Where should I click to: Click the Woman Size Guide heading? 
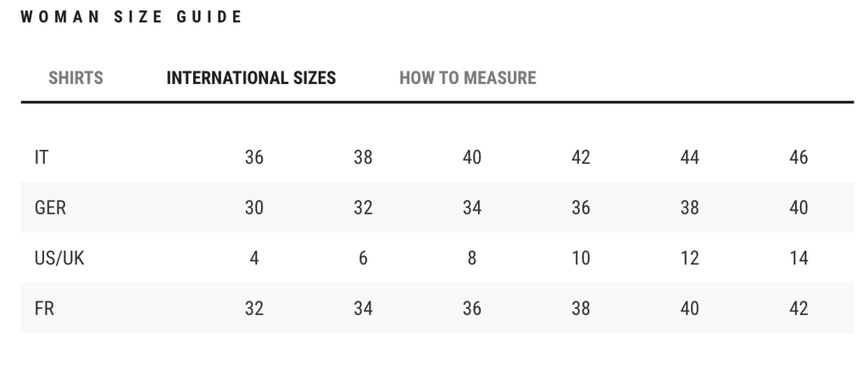point(131,17)
